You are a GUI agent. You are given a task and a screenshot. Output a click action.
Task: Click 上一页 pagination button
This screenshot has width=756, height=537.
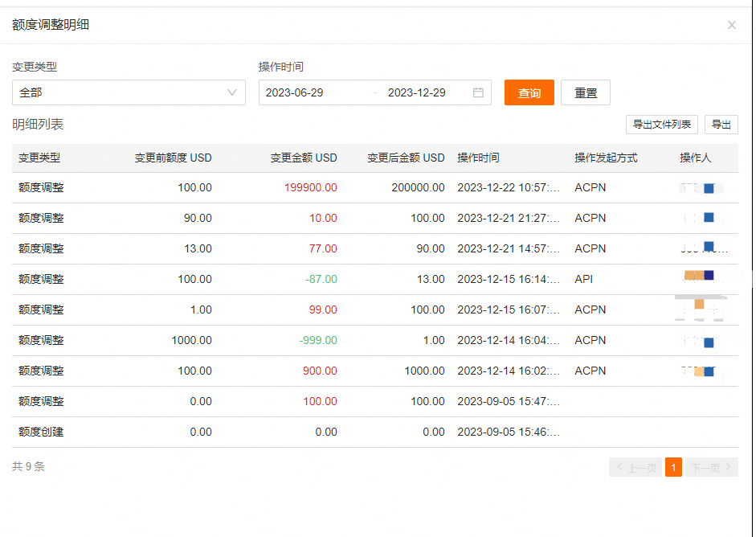[x=635, y=467]
